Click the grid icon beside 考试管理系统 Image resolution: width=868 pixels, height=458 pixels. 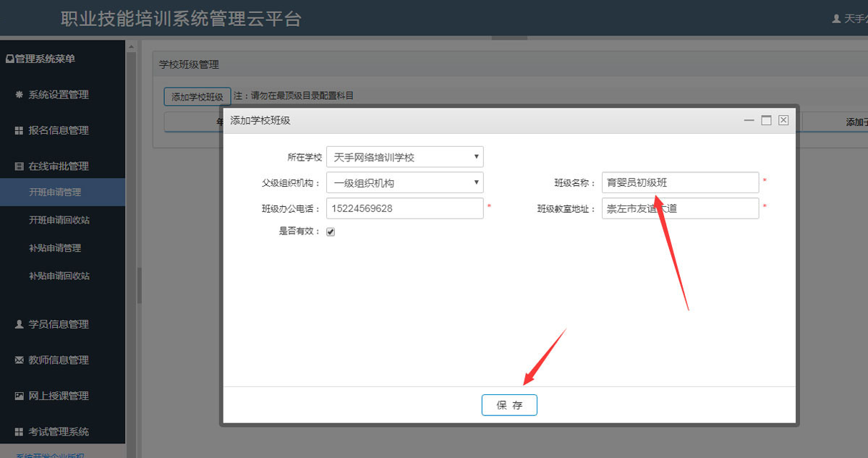point(19,432)
